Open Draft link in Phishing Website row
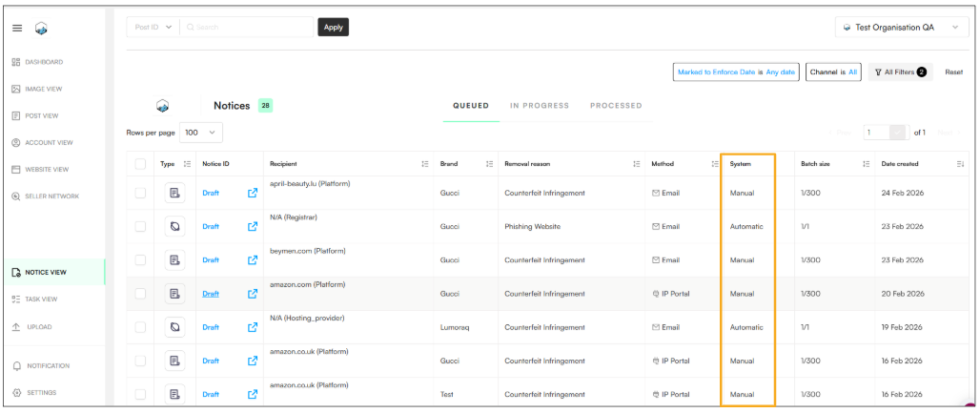Image resolution: width=980 pixels, height=413 pixels. 211,226
